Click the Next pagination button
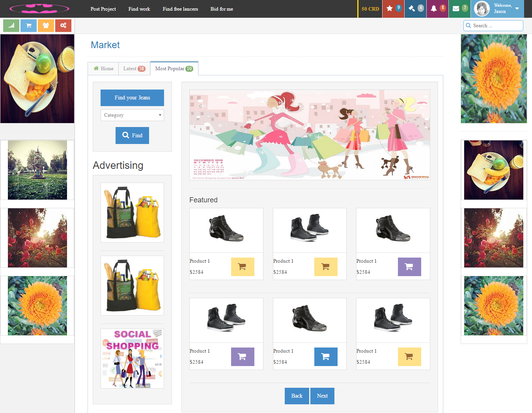Image resolution: width=532 pixels, height=413 pixels. (322, 396)
